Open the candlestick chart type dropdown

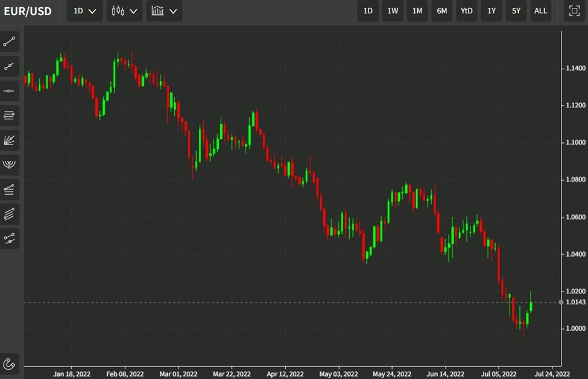[x=124, y=10]
